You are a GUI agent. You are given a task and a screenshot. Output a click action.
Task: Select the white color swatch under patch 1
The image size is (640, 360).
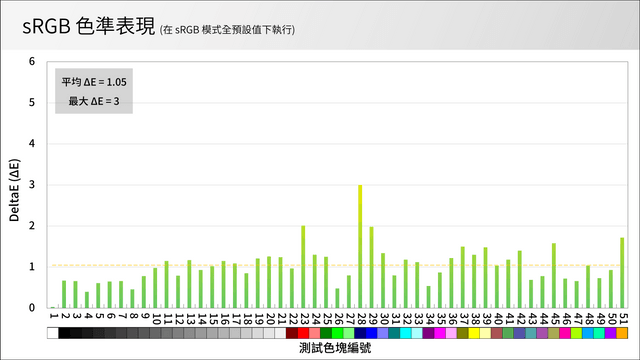(x=53, y=333)
